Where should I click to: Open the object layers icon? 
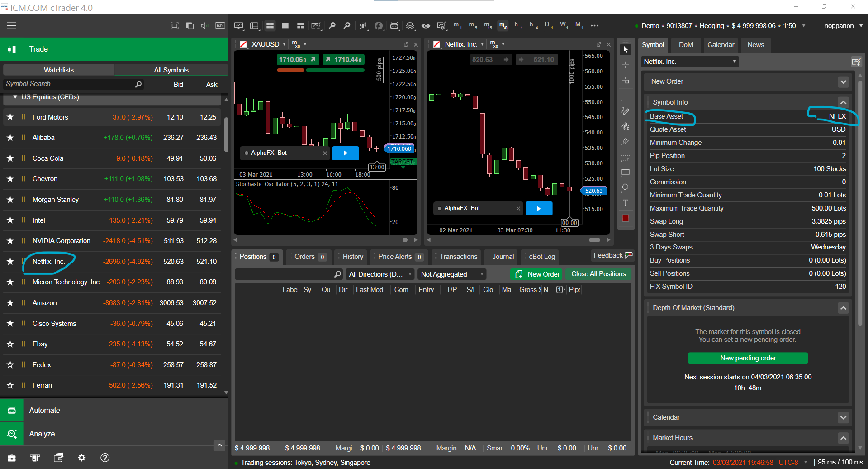pyautogui.click(x=410, y=26)
